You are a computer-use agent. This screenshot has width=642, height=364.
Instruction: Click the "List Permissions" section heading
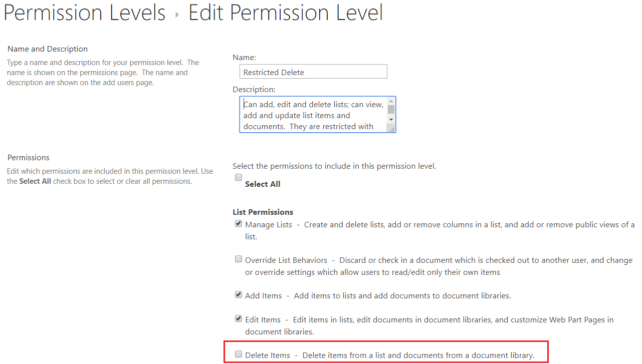(263, 212)
